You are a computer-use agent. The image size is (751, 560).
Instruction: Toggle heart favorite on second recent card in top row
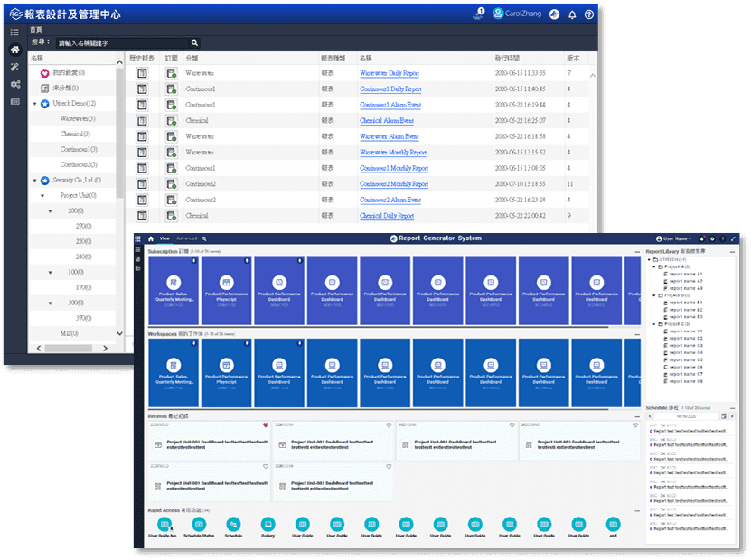tap(390, 425)
